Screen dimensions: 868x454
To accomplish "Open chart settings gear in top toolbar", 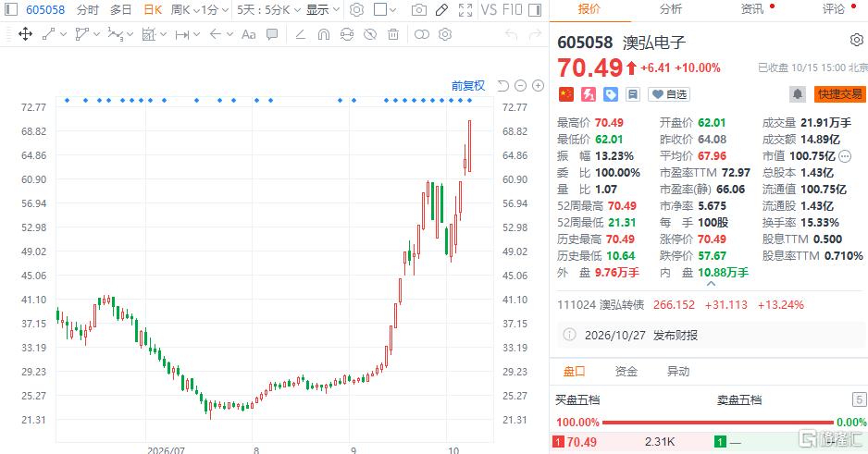I will (x=357, y=9).
